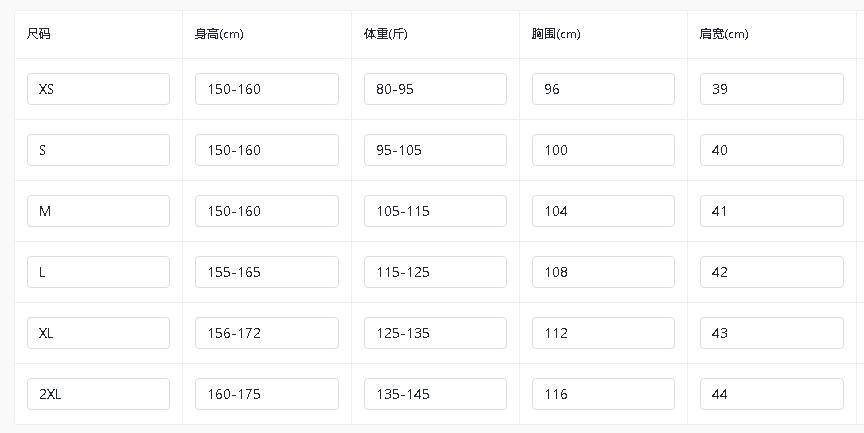This screenshot has width=864, height=433.
Task: Edit the weight input showing 135-145
Action: pyautogui.click(x=435, y=394)
